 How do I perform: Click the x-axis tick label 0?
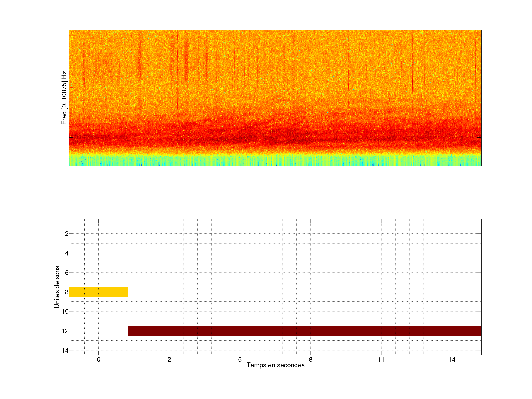[99, 359]
